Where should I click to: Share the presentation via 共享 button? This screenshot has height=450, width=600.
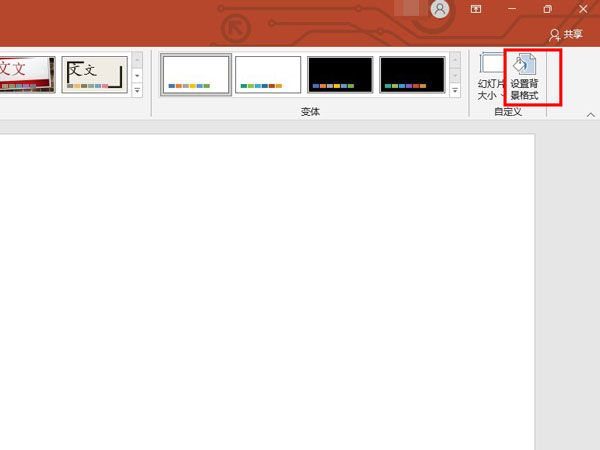[x=566, y=34]
